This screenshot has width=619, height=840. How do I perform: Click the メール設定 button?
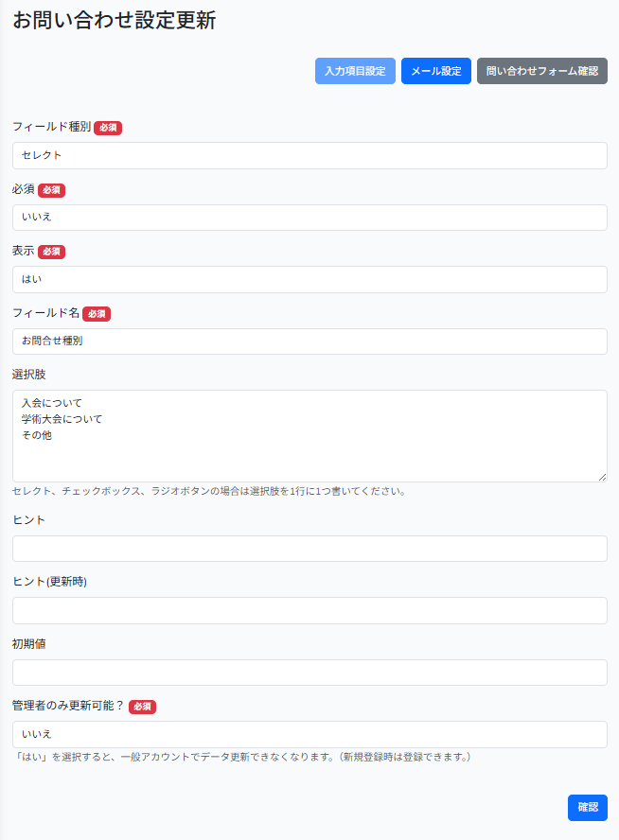435,71
